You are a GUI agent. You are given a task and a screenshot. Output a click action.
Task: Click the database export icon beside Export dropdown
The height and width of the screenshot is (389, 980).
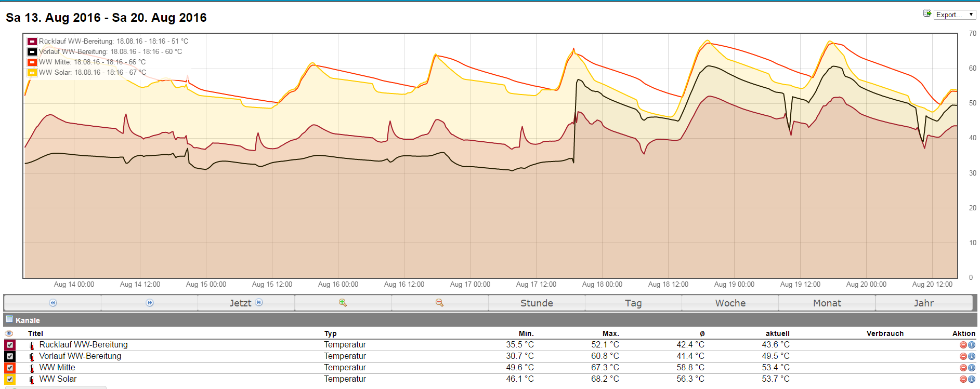pos(927,13)
